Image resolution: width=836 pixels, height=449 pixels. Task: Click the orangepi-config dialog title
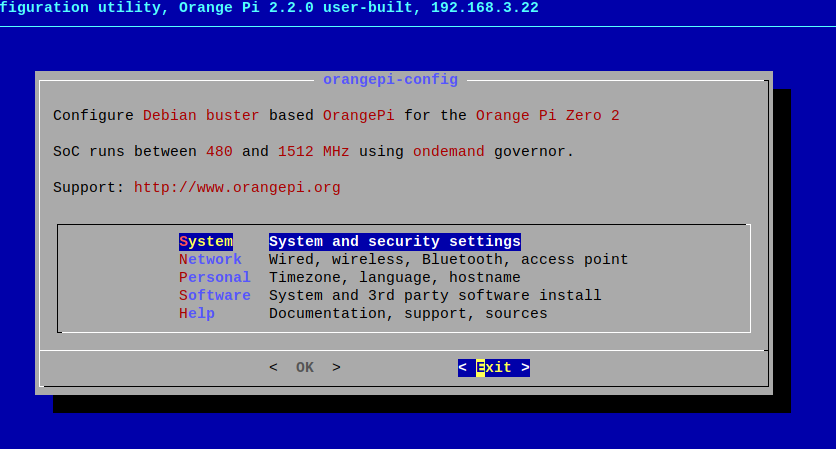tap(390, 79)
